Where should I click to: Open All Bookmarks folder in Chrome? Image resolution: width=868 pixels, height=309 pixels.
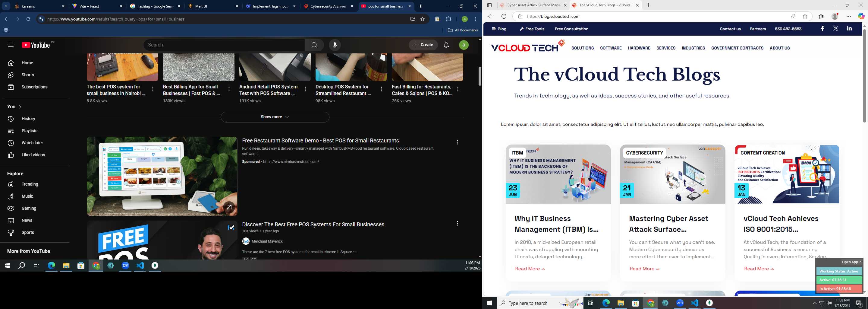463,30
